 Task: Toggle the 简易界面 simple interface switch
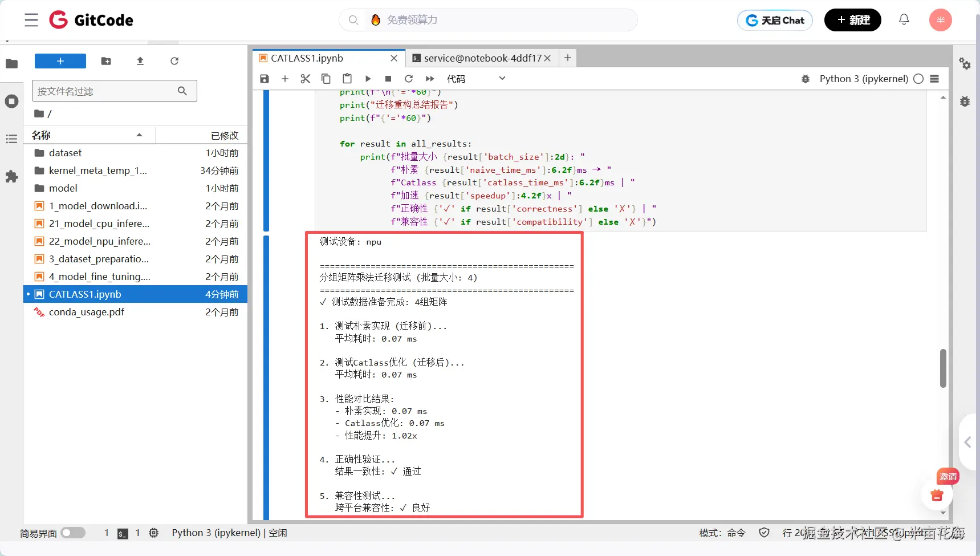pos(73,533)
